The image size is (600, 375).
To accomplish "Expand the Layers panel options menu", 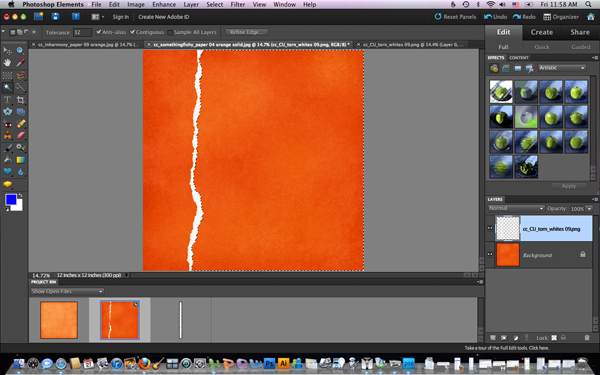I will pos(595,199).
